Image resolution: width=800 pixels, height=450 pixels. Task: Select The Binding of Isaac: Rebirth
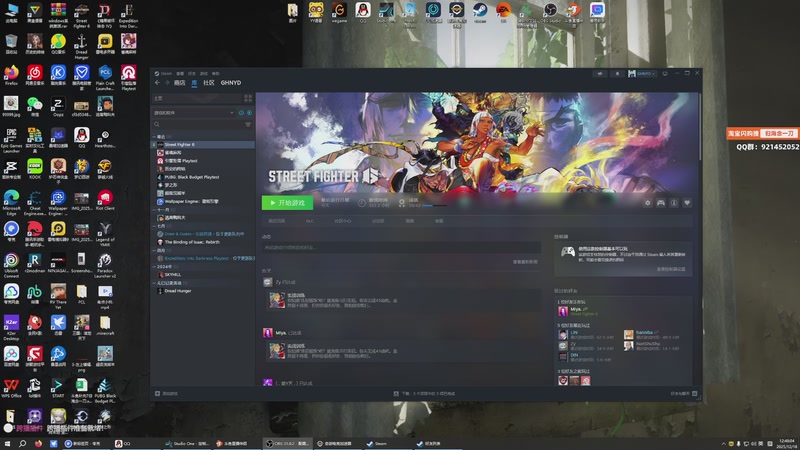203,242
